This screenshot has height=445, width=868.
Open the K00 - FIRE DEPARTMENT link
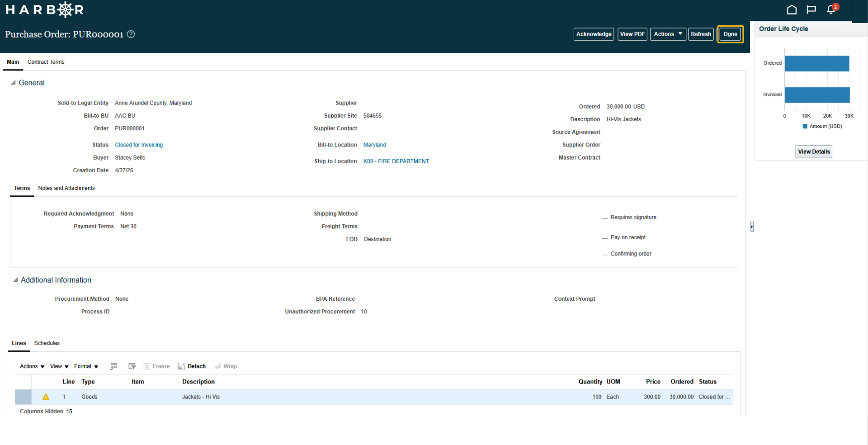[x=396, y=161]
